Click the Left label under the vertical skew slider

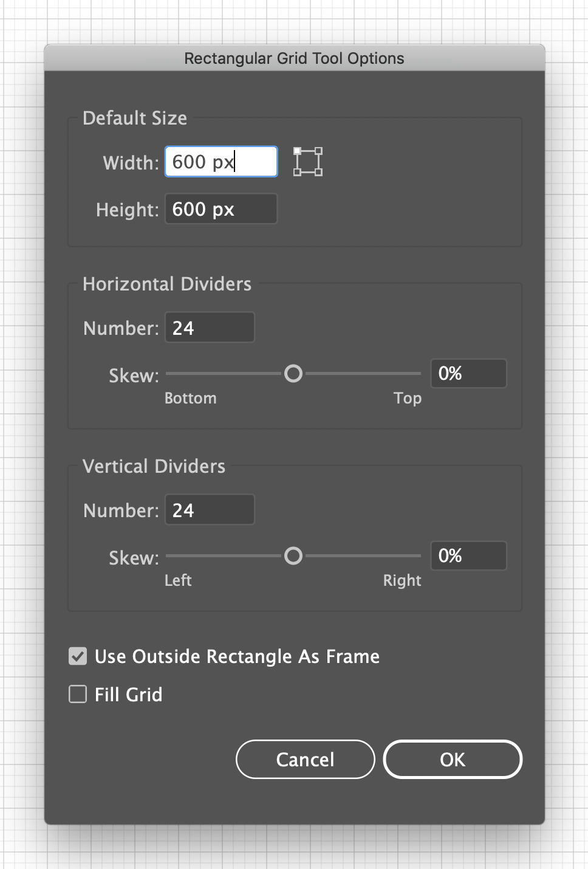pos(178,580)
